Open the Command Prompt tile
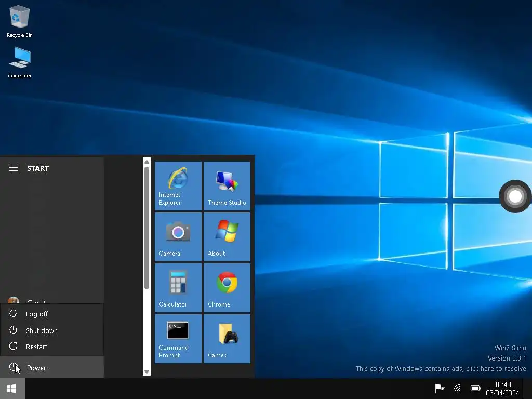532x399 pixels. 178,339
